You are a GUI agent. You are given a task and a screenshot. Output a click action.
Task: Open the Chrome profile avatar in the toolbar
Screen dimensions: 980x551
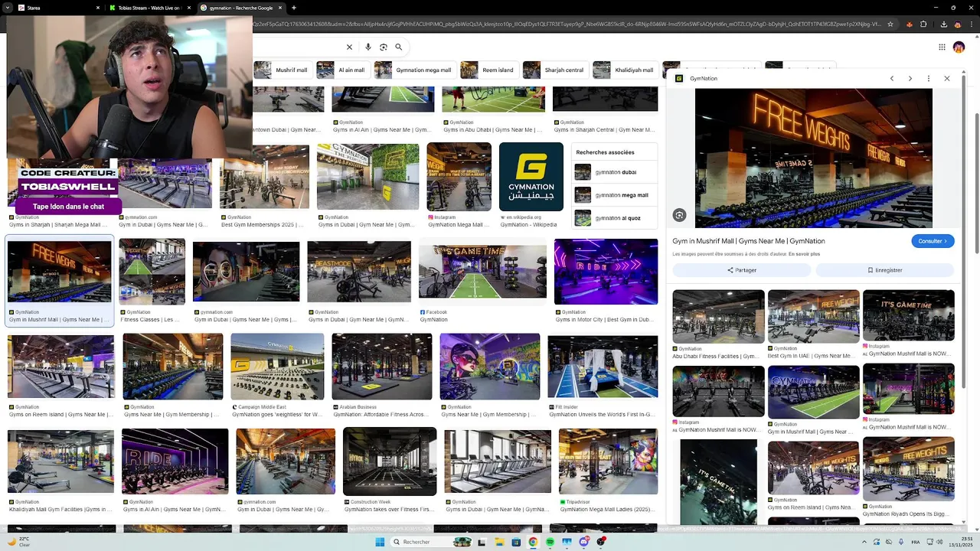[958, 24]
